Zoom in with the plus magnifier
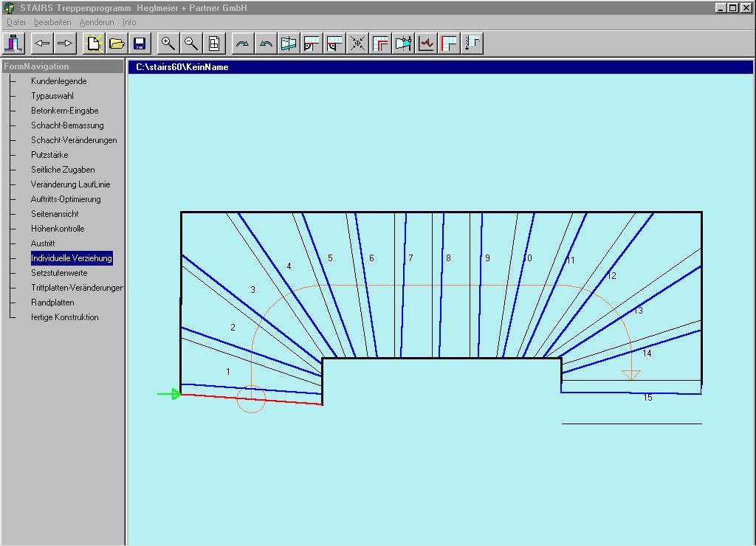The width and height of the screenshot is (756, 546). [168, 44]
